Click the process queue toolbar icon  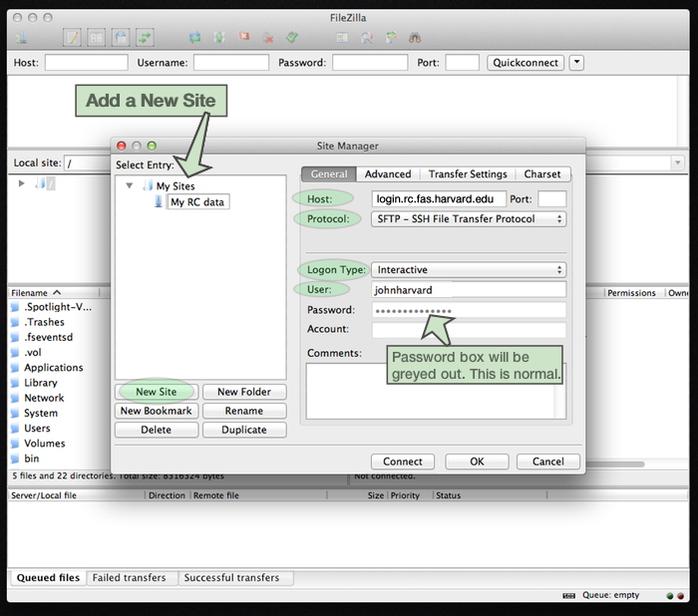[219, 38]
